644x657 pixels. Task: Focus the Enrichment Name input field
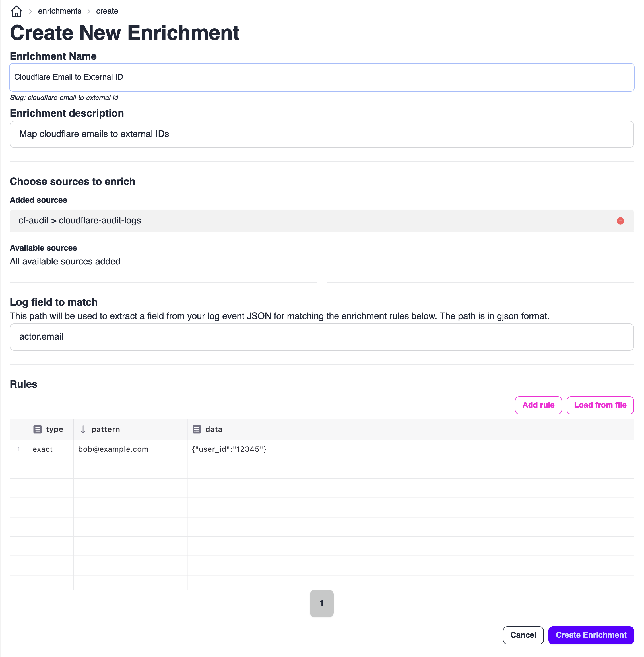pos(321,77)
